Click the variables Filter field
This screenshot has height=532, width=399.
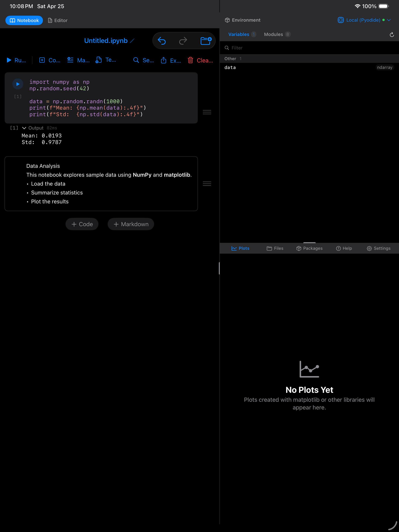coord(309,48)
